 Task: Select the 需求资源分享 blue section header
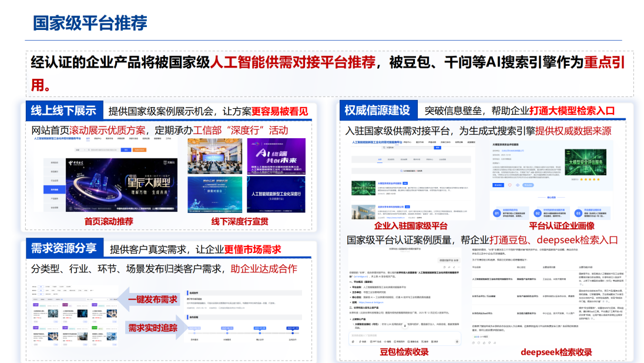point(63,249)
